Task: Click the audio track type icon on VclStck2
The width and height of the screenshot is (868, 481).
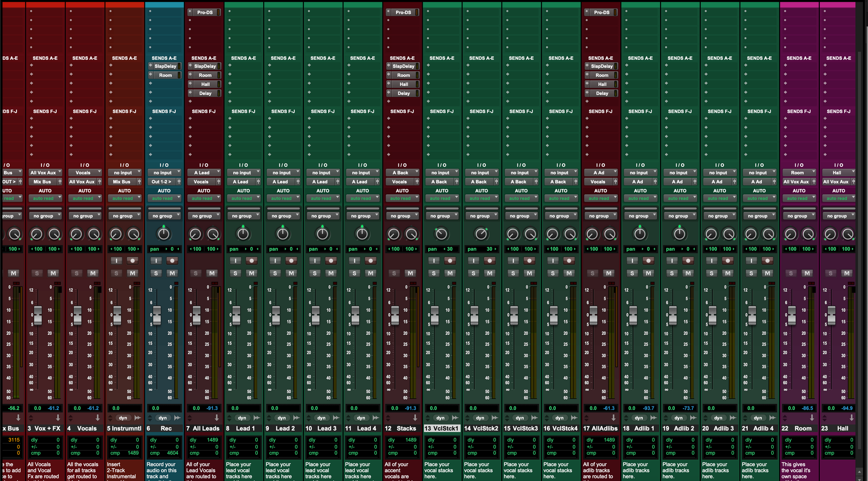Action: (495, 418)
